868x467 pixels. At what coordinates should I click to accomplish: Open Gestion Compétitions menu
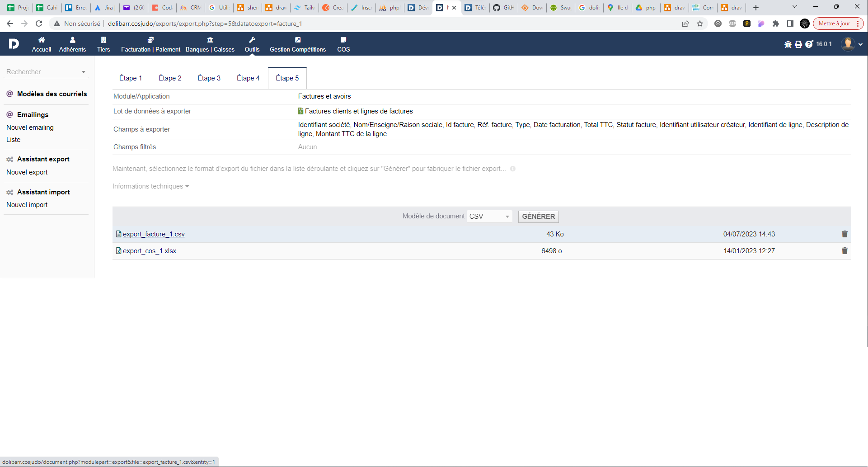[x=298, y=44]
